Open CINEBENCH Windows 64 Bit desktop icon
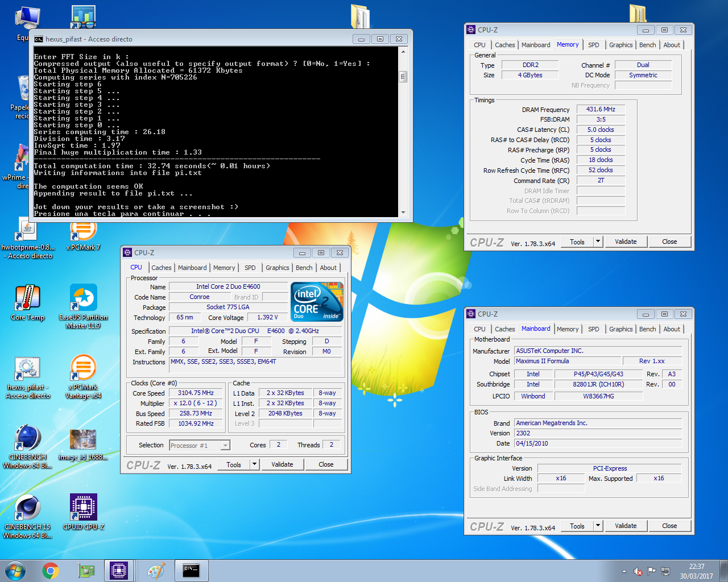Screen dimensions: 728x582 [27, 447]
